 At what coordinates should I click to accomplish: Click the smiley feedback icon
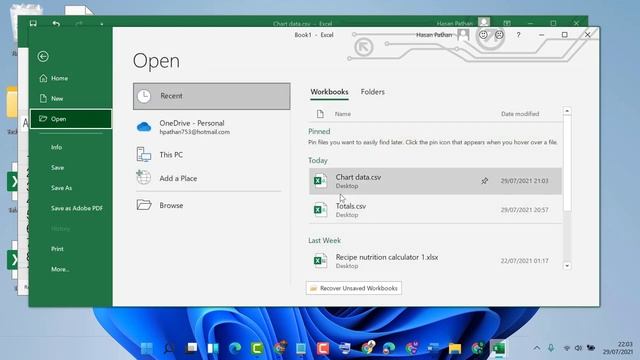coord(483,35)
